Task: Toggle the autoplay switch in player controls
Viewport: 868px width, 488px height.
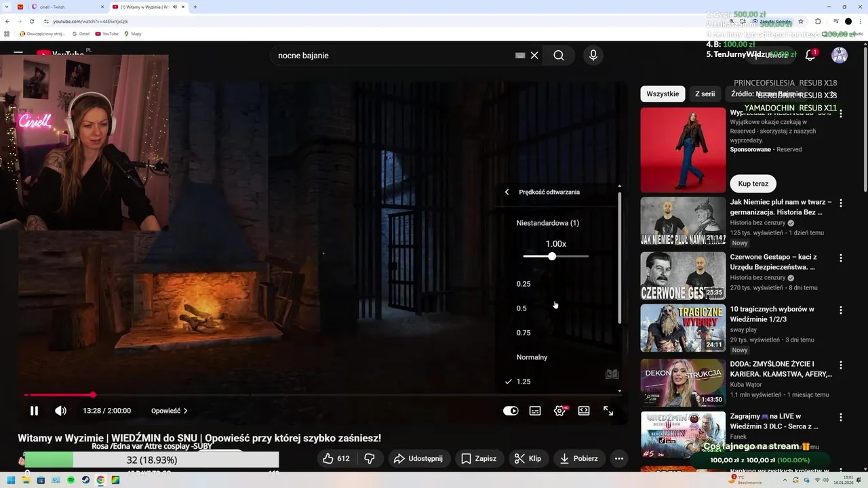Action: [511, 411]
